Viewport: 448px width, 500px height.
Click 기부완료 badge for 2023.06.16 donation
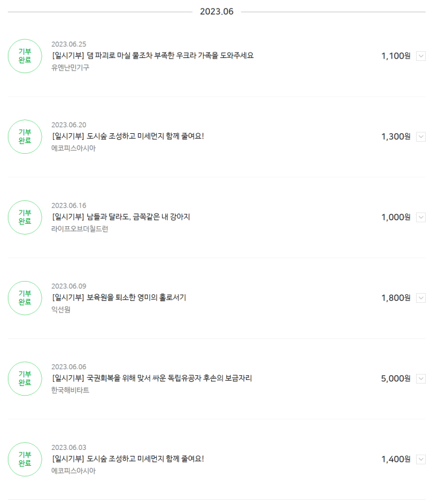pyautogui.click(x=25, y=217)
